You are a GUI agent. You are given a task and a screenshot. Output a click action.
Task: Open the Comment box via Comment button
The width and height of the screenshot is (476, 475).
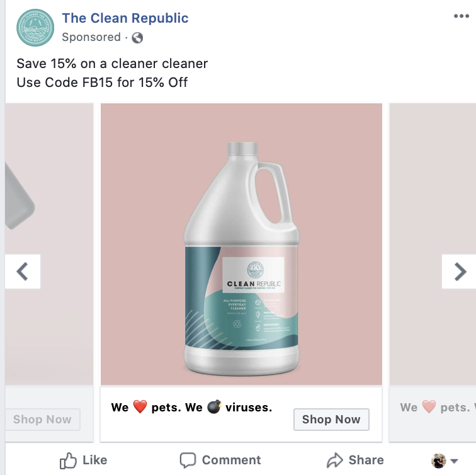[220, 461]
